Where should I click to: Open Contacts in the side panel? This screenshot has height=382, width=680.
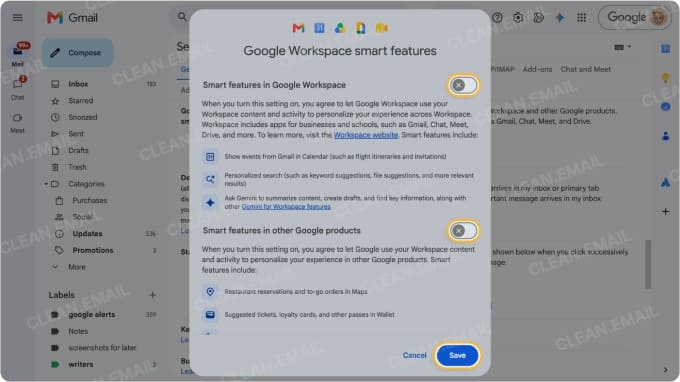[665, 136]
